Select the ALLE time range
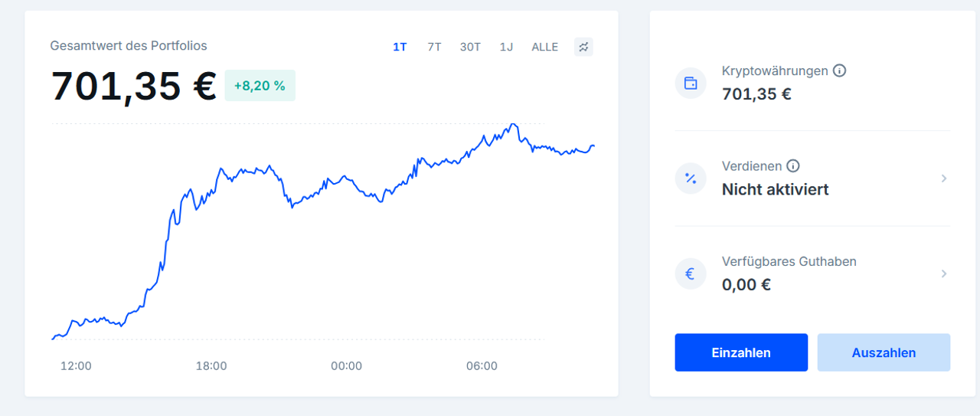This screenshot has height=416, width=980. click(545, 47)
